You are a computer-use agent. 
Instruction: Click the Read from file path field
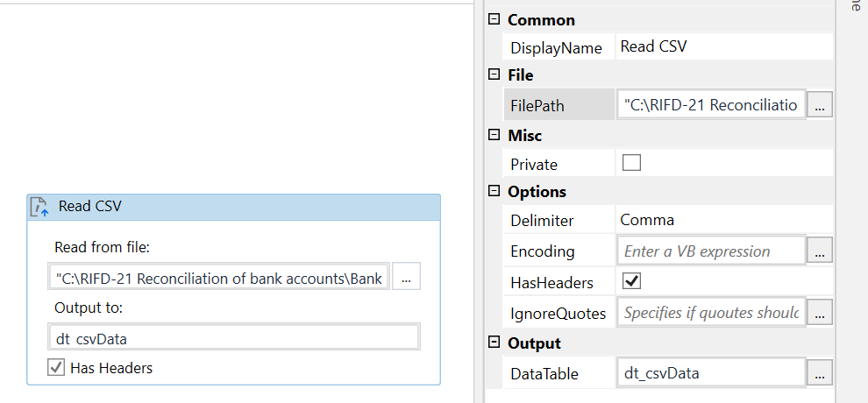pos(218,279)
